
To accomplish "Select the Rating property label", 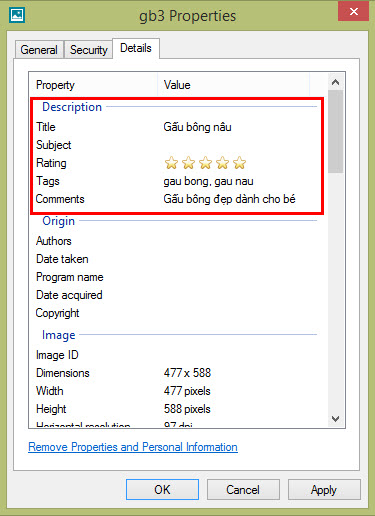I will click(x=51, y=163).
